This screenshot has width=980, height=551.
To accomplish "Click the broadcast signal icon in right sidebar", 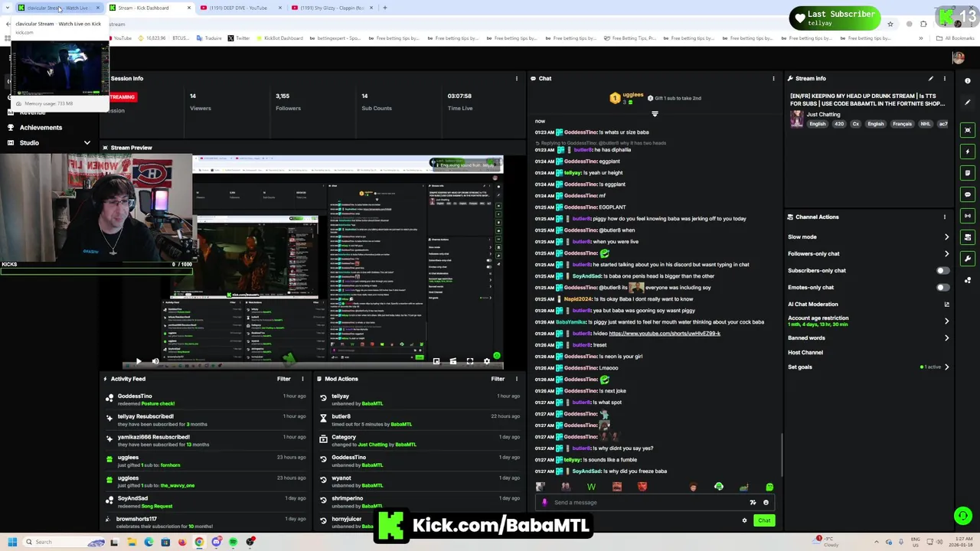I will pyautogui.click(x=968, y=216).
